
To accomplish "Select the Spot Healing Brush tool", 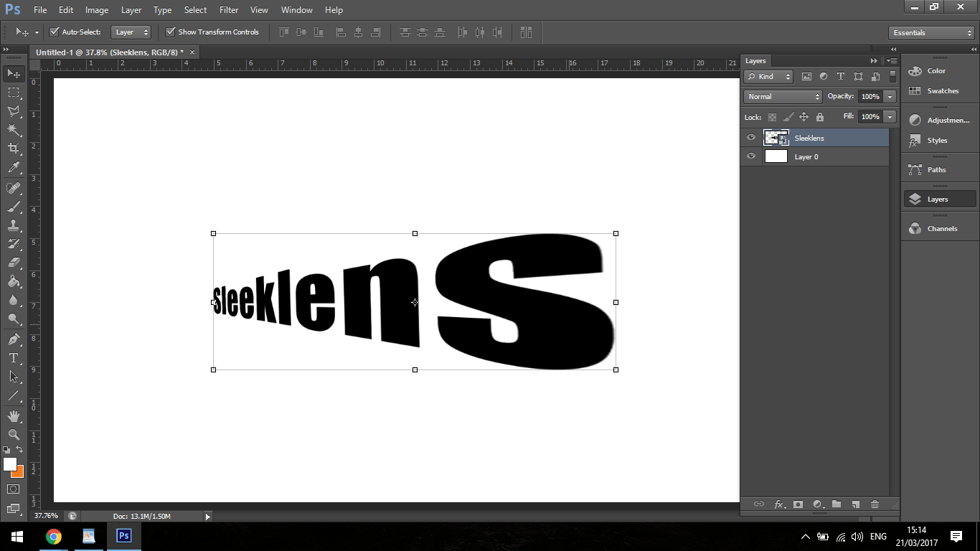I will (14, 188).
